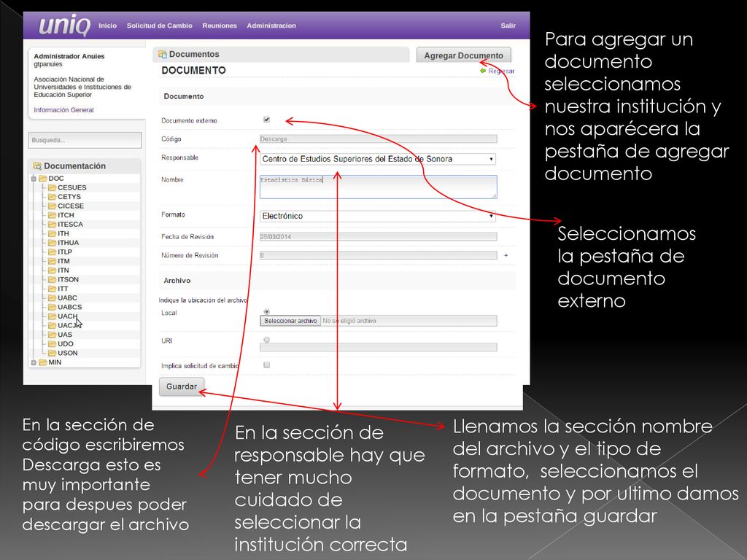Click the Guardar button
Image resolution: width=747 pixels, height=560 pixels.
[x=182, y=386]
